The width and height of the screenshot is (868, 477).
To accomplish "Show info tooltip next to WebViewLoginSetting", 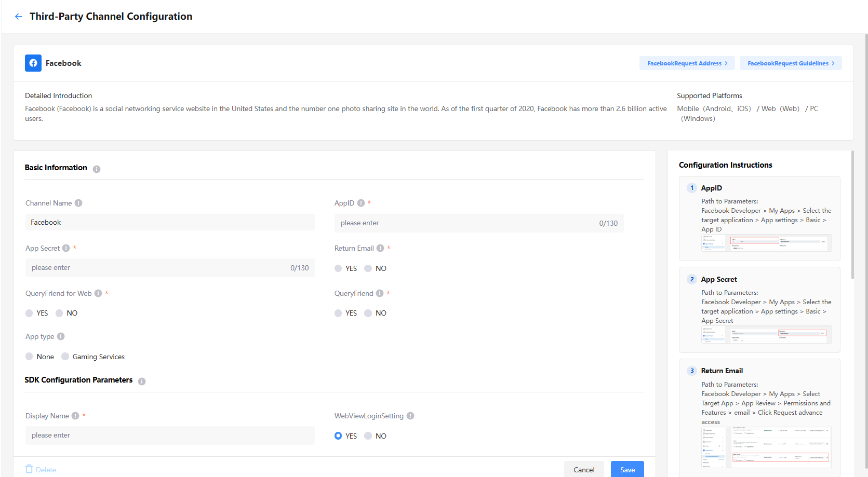I will point(410,416).
